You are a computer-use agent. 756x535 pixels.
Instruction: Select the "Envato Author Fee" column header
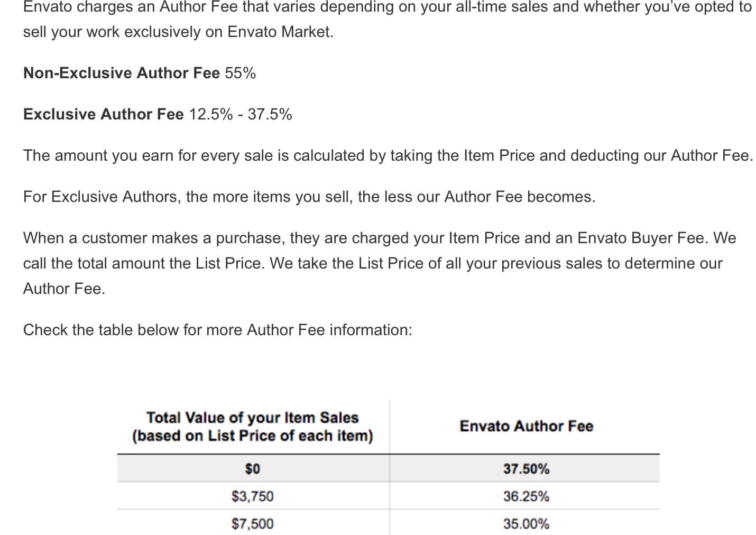pyautogui.click(x=526, y=426)
